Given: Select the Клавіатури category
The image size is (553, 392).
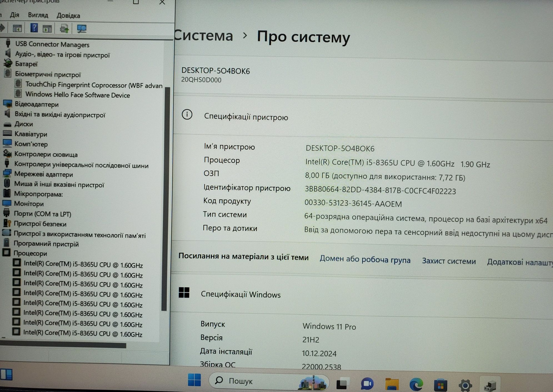Looking at the screenshot, I should click(31, 134).
